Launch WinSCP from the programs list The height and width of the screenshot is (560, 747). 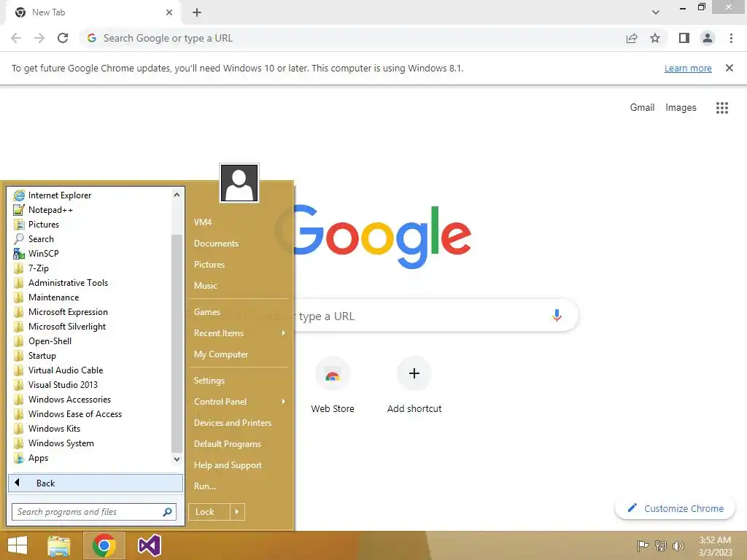pyautogui.click(x=43, y=254)
